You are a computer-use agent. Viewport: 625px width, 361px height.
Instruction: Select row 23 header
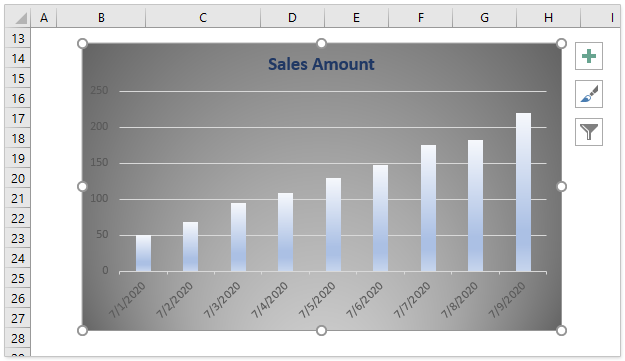18,238
